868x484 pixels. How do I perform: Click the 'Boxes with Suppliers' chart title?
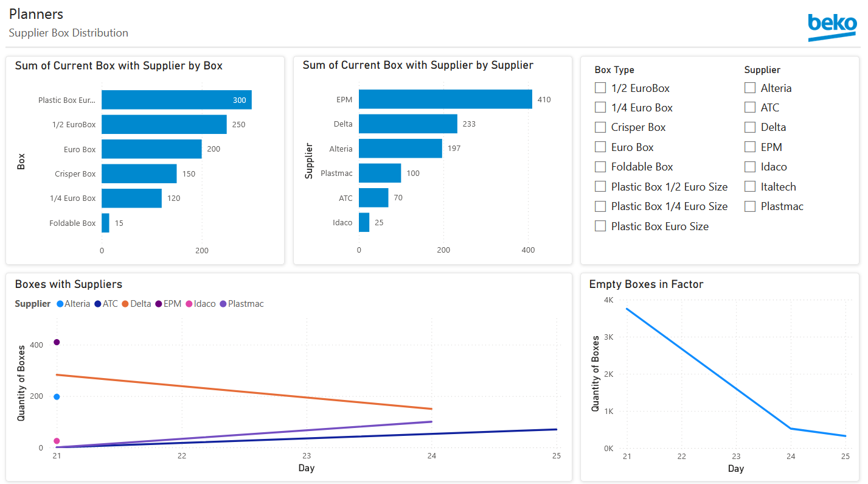coord(69,284)
